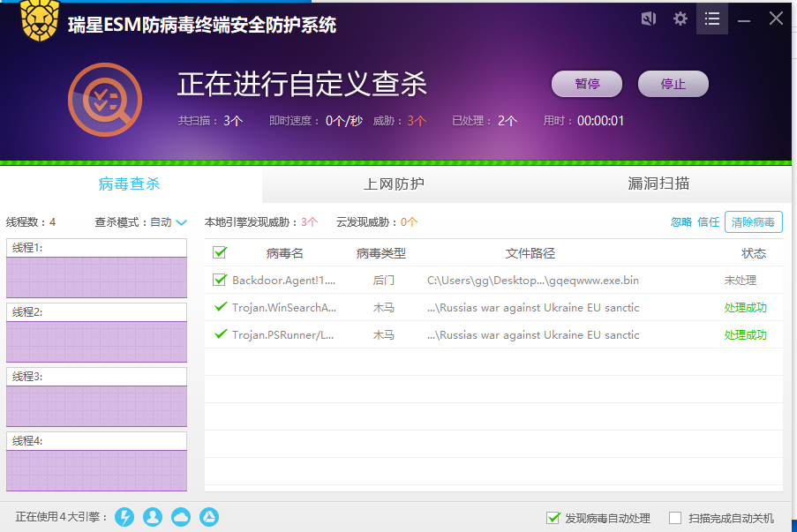Click the 清除病毒 button
The height and width of the screenshot is (532, 797).
[x=753, y=222]
